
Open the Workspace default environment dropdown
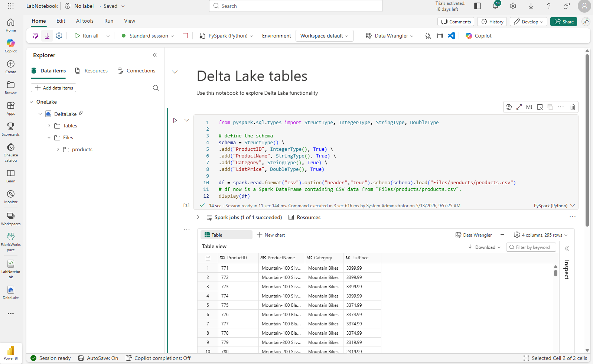[x=324, y=36]
